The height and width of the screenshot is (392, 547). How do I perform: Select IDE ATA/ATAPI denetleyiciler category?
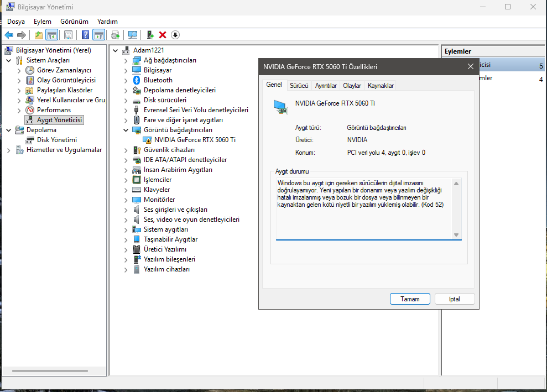click(x=185, y=160)
